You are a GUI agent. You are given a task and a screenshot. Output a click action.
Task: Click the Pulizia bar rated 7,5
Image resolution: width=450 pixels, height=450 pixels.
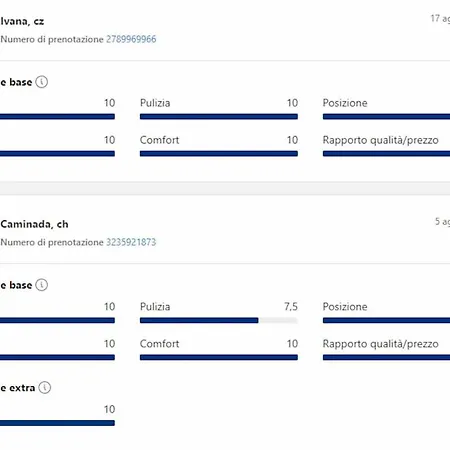pos(219,320)
